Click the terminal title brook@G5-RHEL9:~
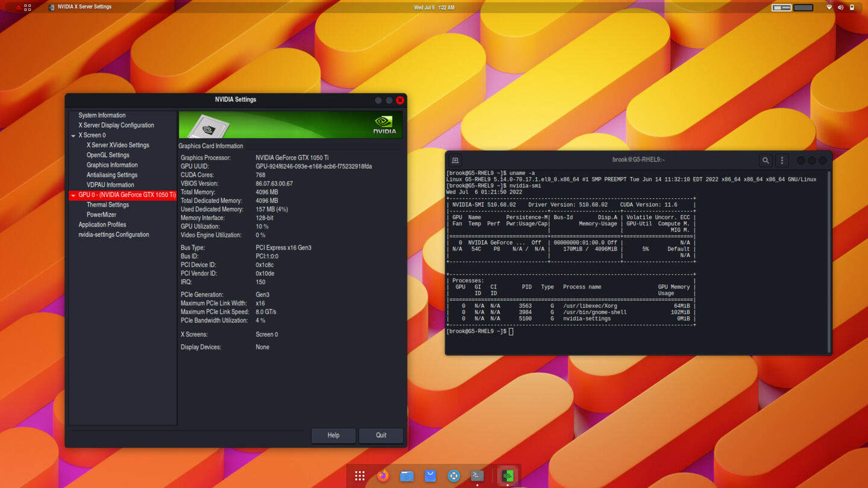The image size is (868, 488). (x=638, y=160)
